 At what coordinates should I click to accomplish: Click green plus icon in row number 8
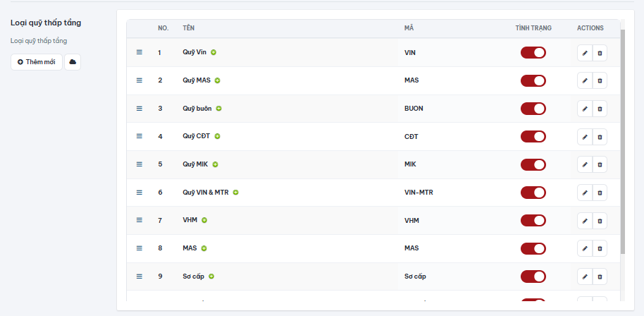[x=204, y=248]
